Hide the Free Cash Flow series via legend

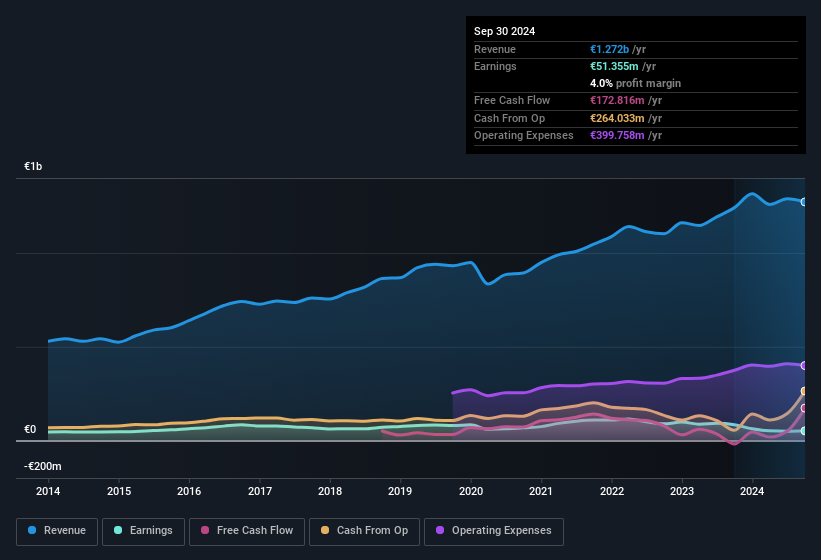tap(246, 530)
